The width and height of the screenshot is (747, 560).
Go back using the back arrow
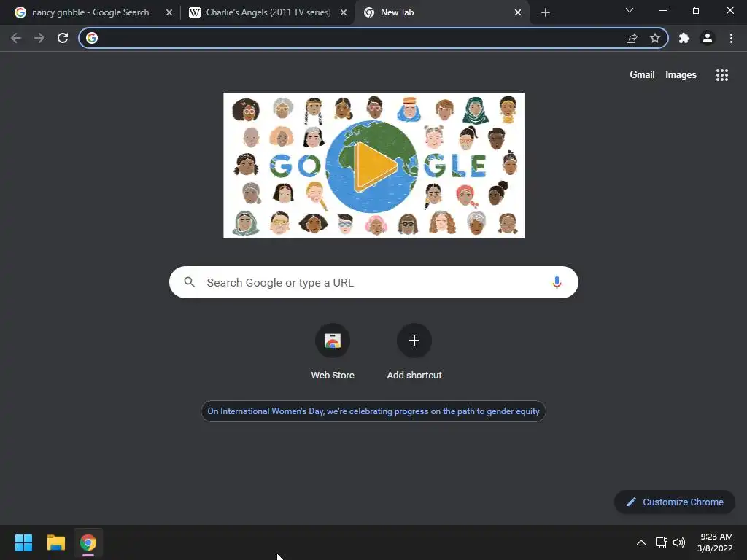tap(16, 38)
